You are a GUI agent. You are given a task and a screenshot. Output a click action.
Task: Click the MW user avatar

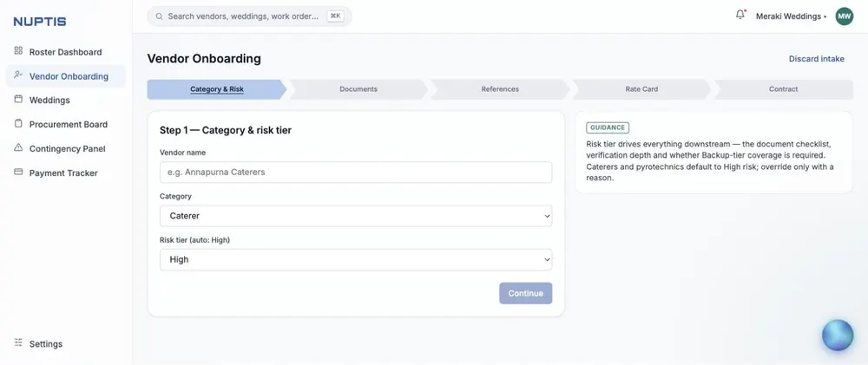[x=845, y=16]
